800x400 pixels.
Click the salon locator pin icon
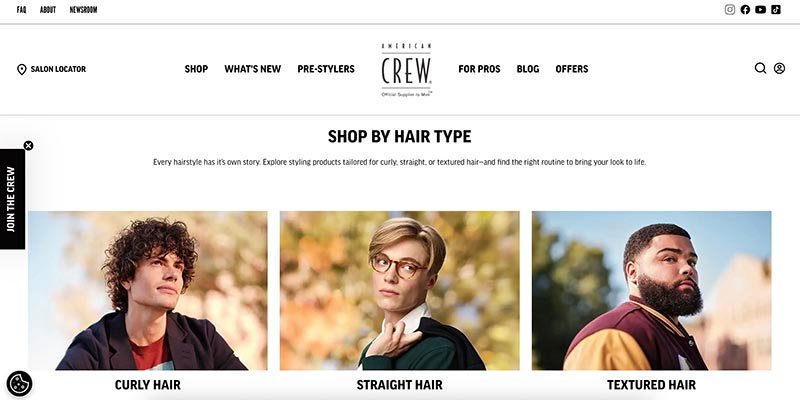pos(21,69)
